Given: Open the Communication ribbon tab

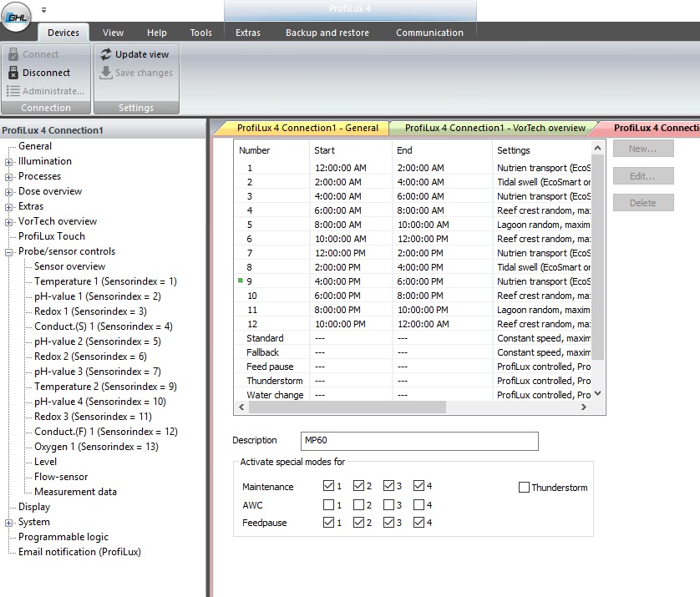Looking at the screenshot, I should (x=429, y=33).
